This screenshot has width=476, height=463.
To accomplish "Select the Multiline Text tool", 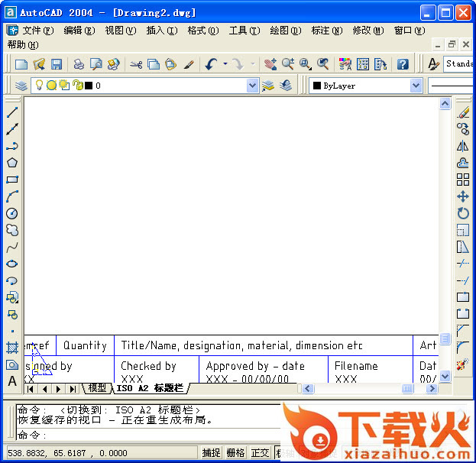I will tap(12, 380).
